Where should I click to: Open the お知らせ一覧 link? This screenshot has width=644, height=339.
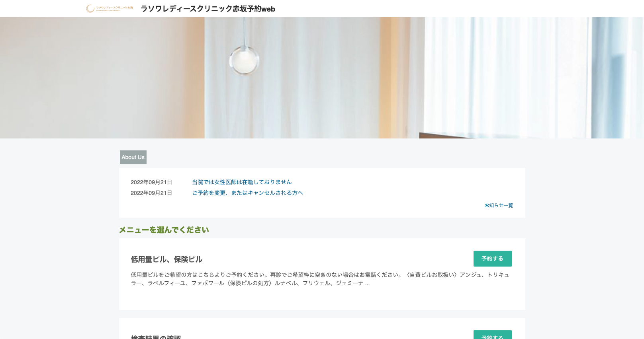click(x=499, y=205)
